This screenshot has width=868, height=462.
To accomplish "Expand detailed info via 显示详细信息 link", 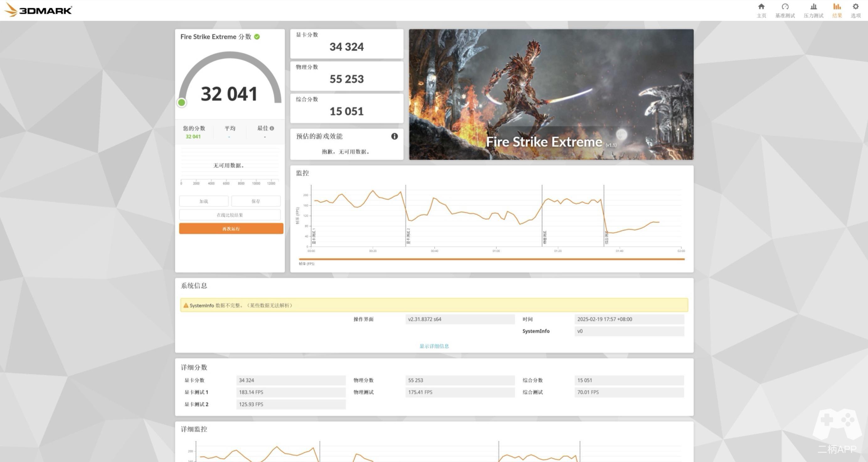I will click(x=434, y=346).
